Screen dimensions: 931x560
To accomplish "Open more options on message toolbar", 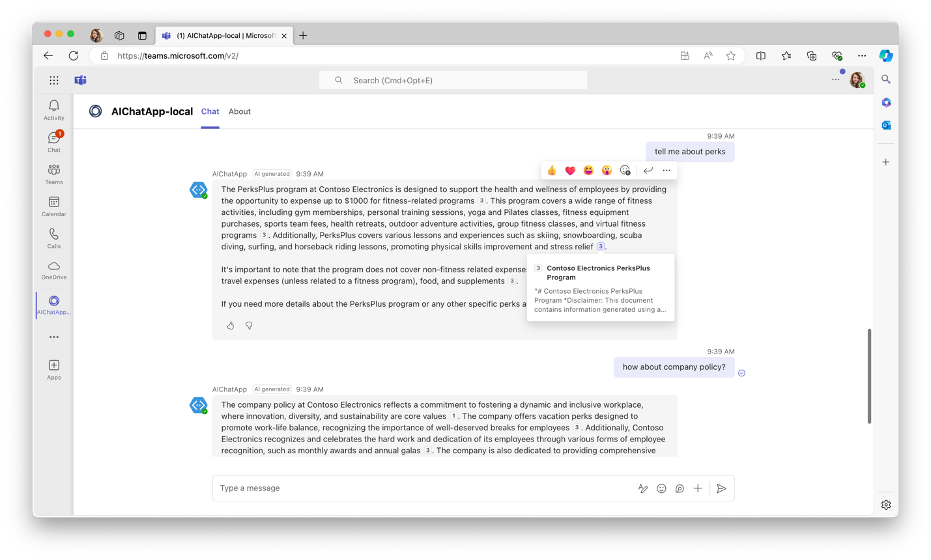I will tap(666, 171).
